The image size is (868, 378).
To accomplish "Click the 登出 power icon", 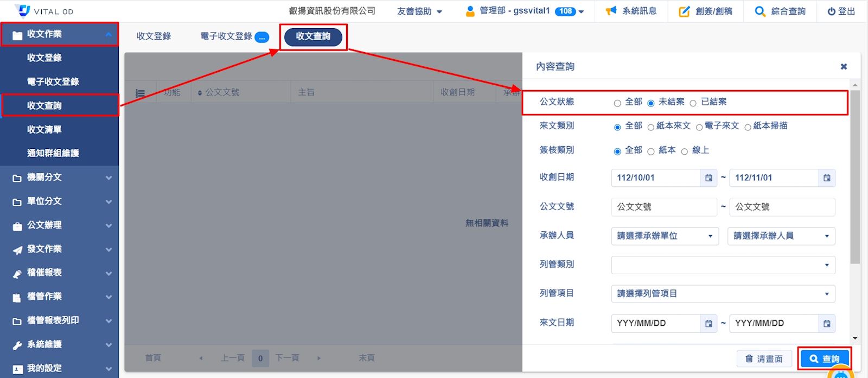I will coord(831,11).
